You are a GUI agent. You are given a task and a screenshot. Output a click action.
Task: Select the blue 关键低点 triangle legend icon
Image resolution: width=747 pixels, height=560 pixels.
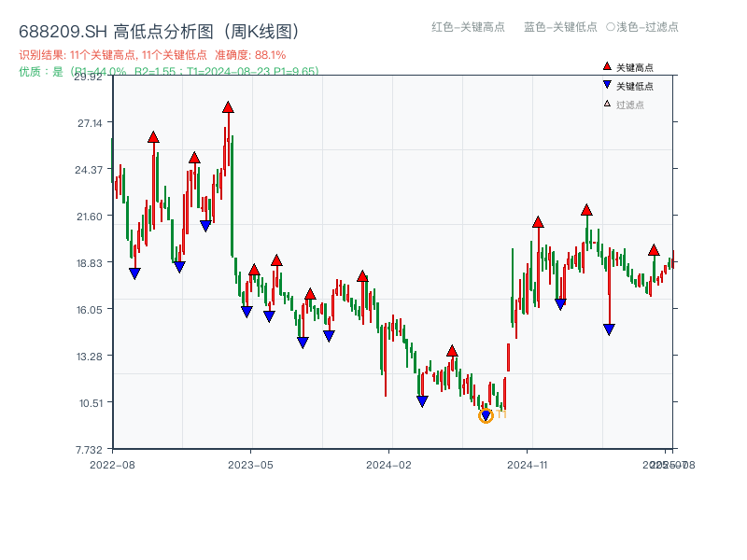click(x=606, y=82)
